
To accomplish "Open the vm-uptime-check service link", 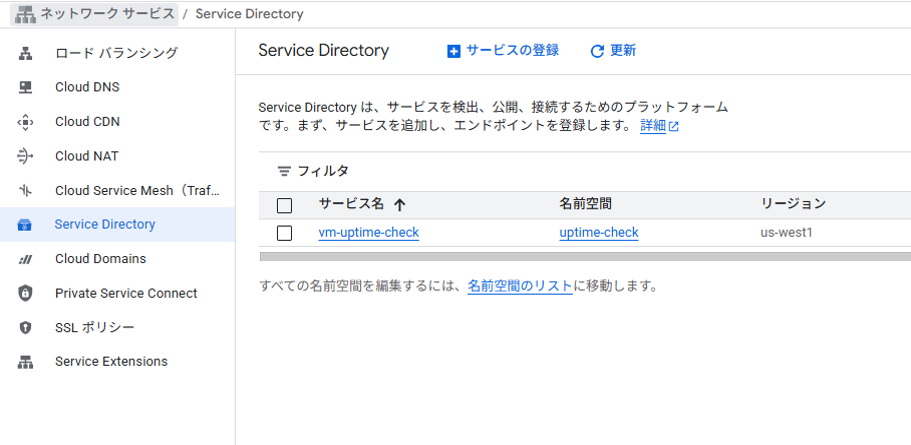I will point(369,233).
